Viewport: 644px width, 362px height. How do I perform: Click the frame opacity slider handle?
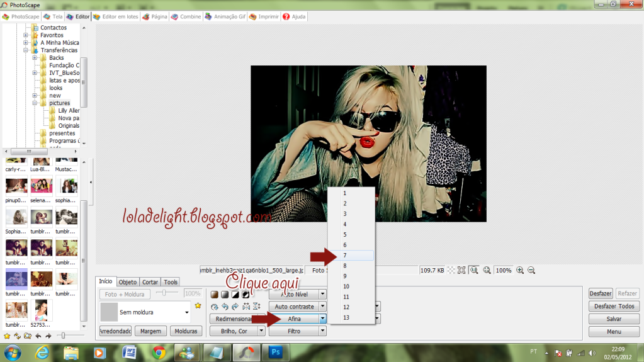[x=164, y=293]
